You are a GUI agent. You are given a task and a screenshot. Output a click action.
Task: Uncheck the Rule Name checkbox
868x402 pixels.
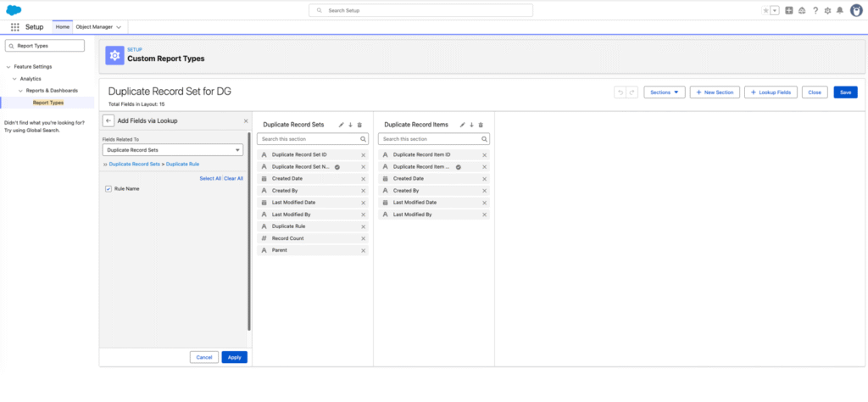coord(108,189)
